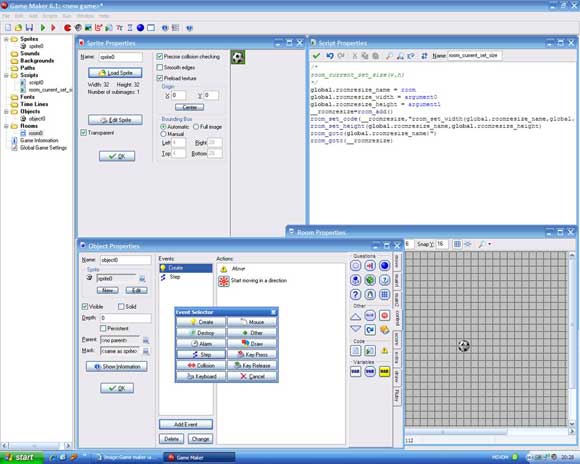Open the sprite chooser menu for object0
The width and height of the screenshot is (580, 464).
click(142, 279)
